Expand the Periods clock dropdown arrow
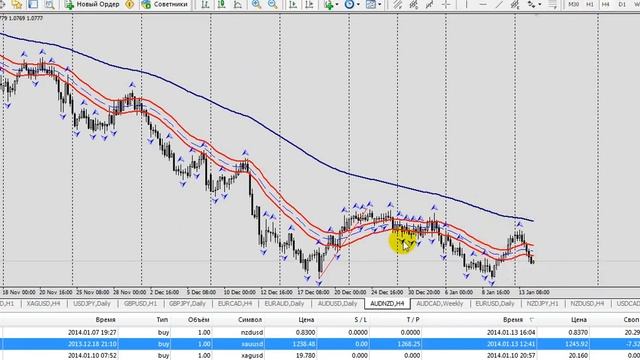This screenshot has width=640, height=360. [358, 4]
